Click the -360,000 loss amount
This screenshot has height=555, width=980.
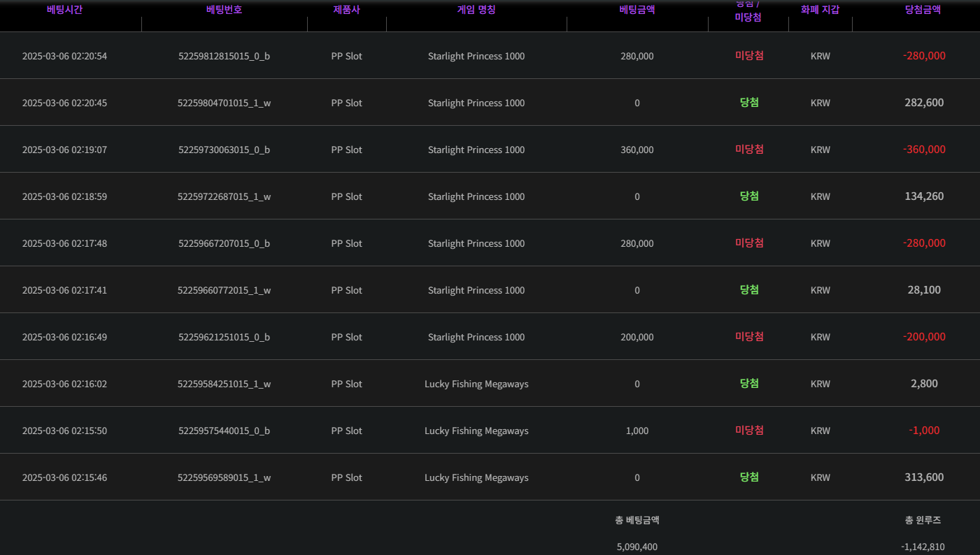coord(923,150)
